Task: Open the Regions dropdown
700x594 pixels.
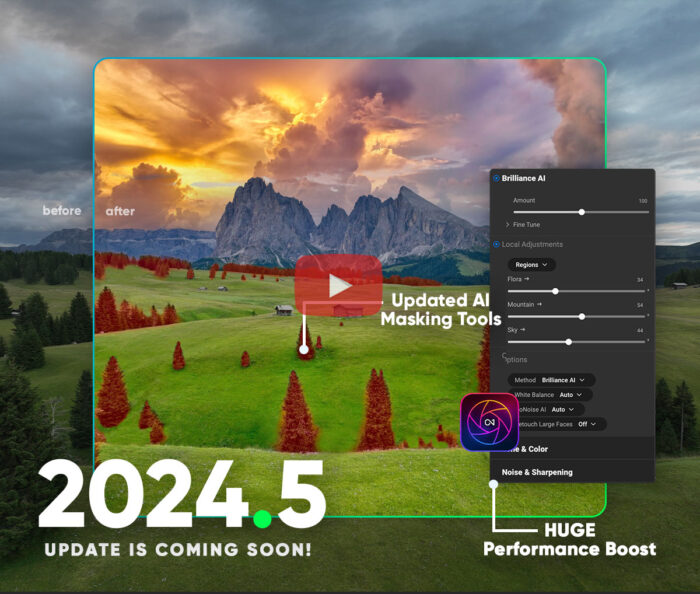Action: 532,265
